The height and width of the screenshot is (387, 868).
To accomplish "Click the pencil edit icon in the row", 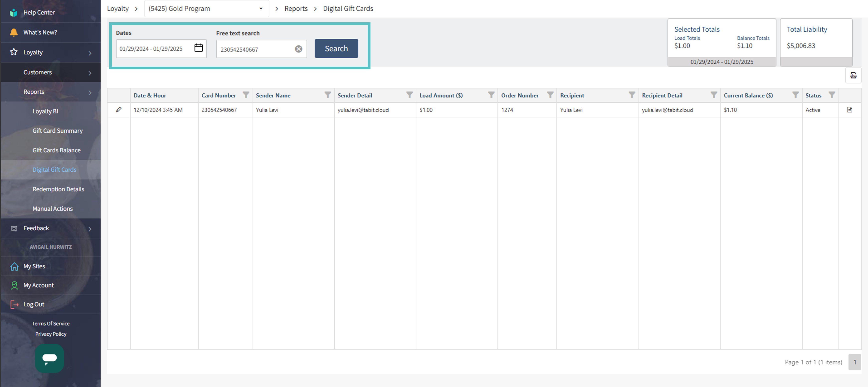I will pyautogui.click(x=119, y=110).
